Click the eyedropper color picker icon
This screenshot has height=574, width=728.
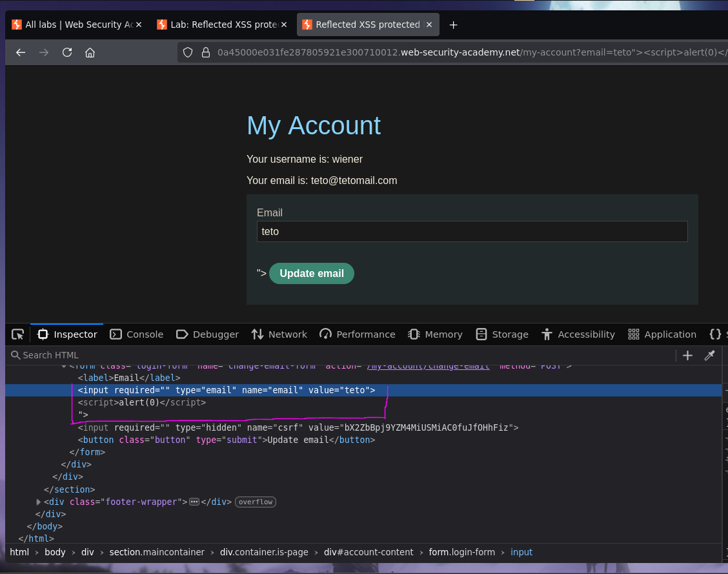[709, 355]
